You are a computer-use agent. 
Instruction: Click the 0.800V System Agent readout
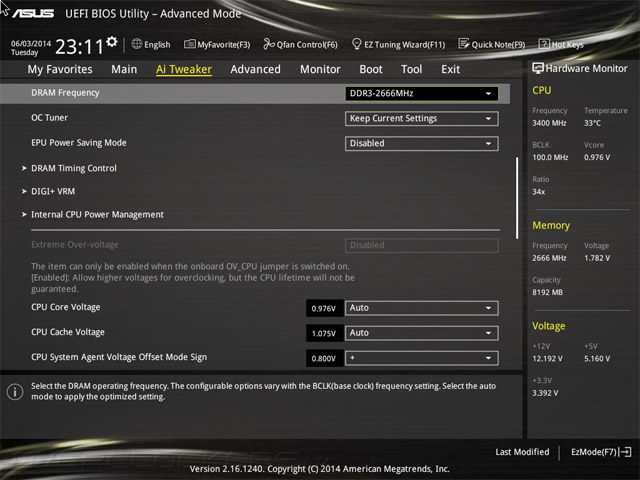[324, 358]
